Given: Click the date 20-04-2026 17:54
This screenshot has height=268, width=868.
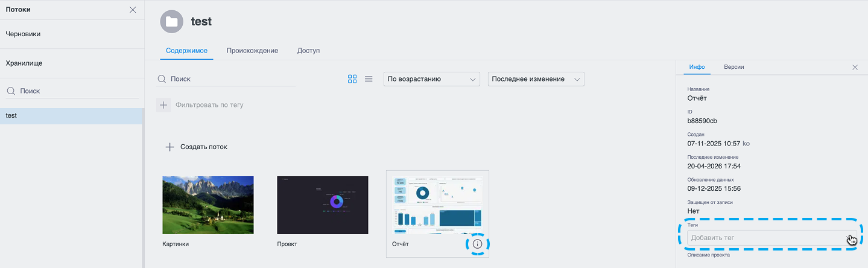Looking at the screenshot, I should 714,166.
